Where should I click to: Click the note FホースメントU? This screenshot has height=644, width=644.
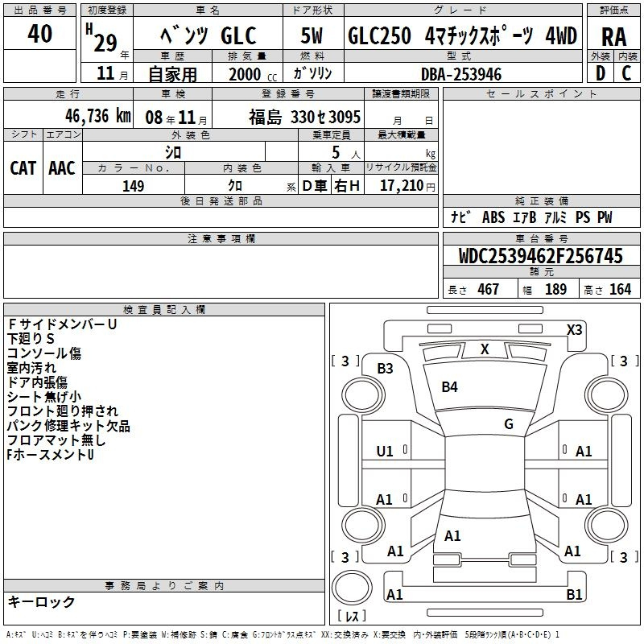pos(50,455)
